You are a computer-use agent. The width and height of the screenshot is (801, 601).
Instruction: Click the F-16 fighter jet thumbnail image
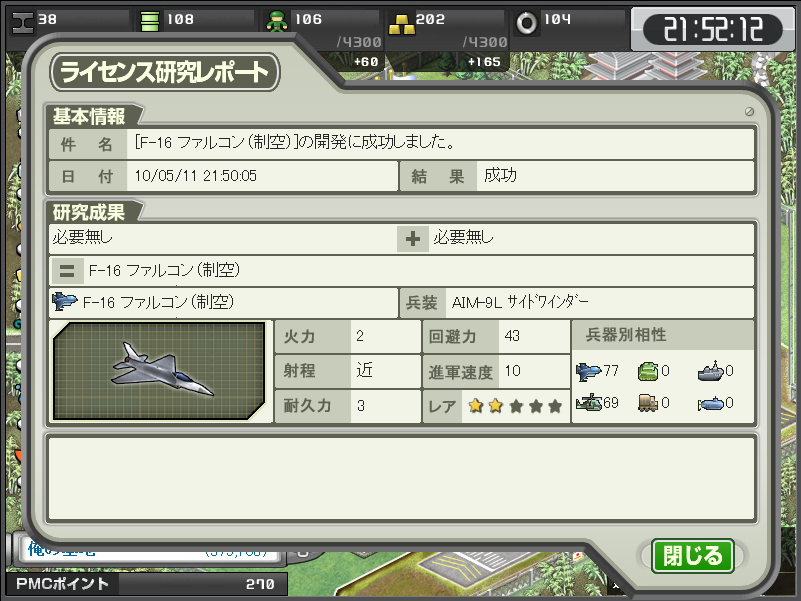coord(159,371)
